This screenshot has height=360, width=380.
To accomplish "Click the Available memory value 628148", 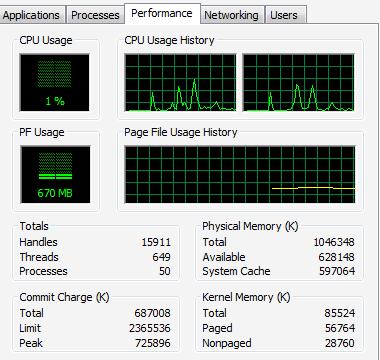I will coord(337,257).
